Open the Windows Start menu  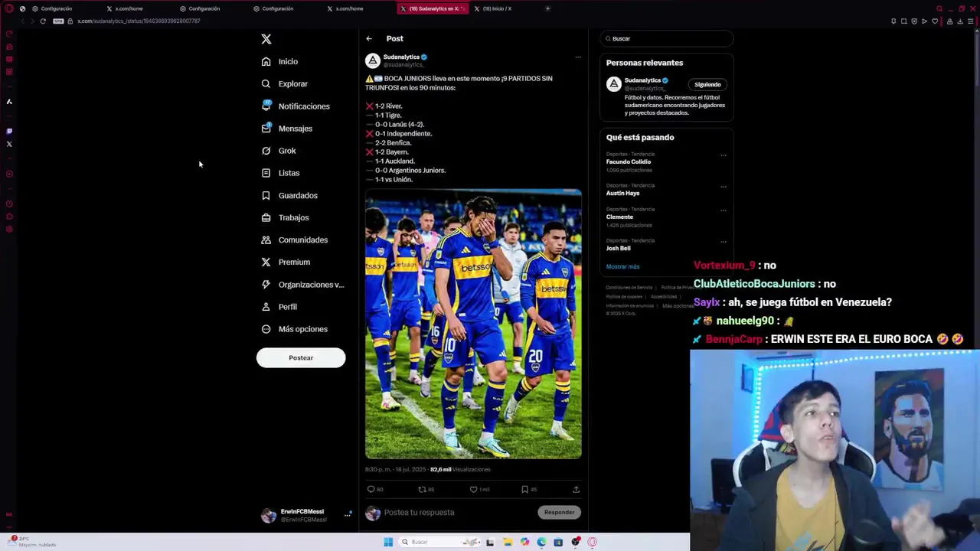pos(388,542)
